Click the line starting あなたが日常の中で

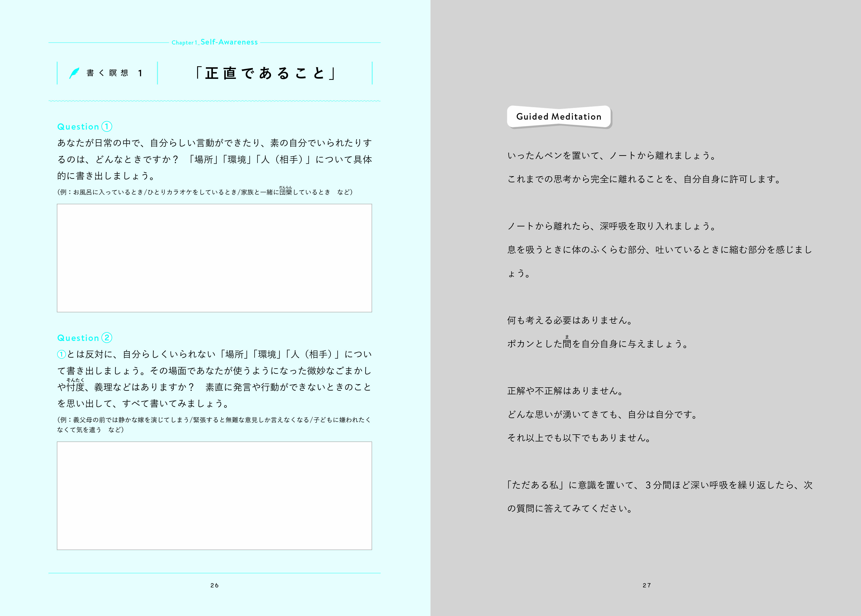tap(215, 143)
